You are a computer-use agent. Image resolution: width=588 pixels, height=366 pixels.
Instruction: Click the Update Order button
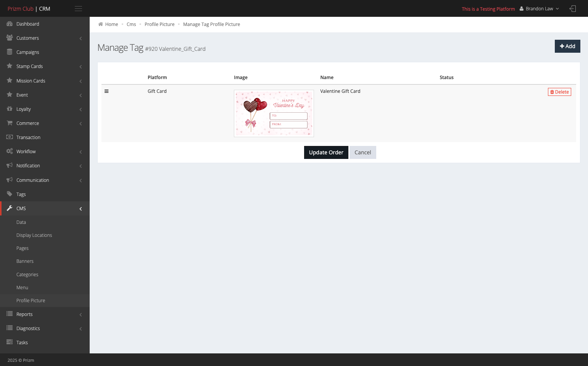[326, 152]
